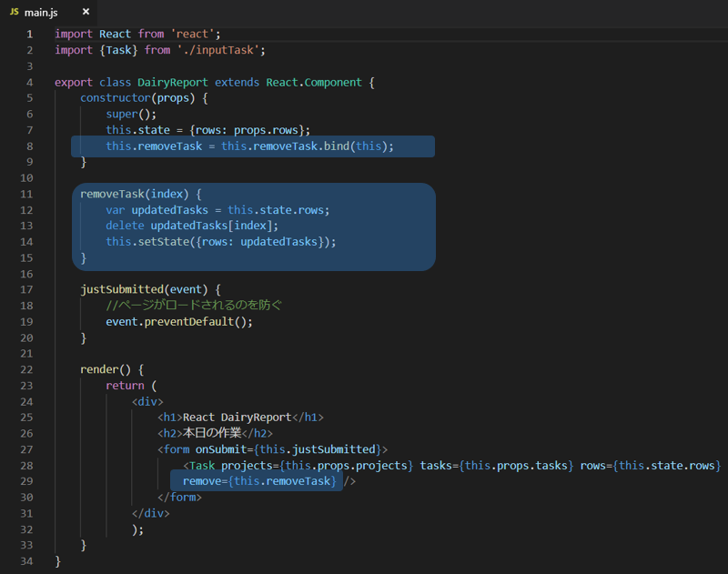Screen dimensions: 728x574
Task: Click line number 8 in the gutter
Action: pyautogui.click(x=30, y=146)
